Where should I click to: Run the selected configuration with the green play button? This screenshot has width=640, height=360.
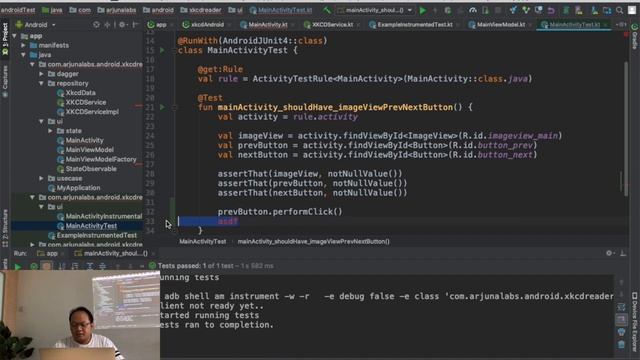[423, 10]
